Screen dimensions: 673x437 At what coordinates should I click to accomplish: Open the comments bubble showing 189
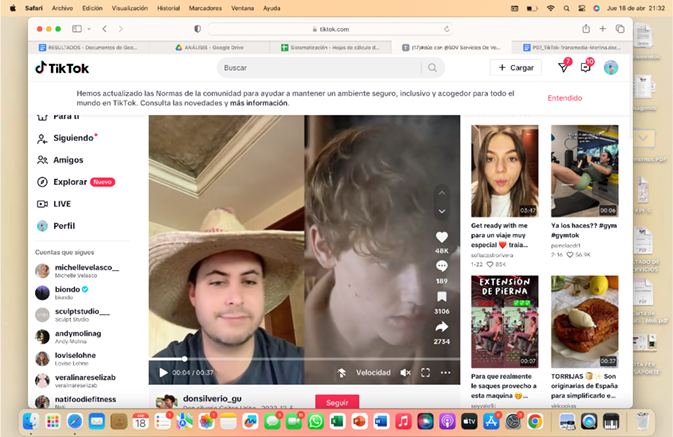[442, 266]
